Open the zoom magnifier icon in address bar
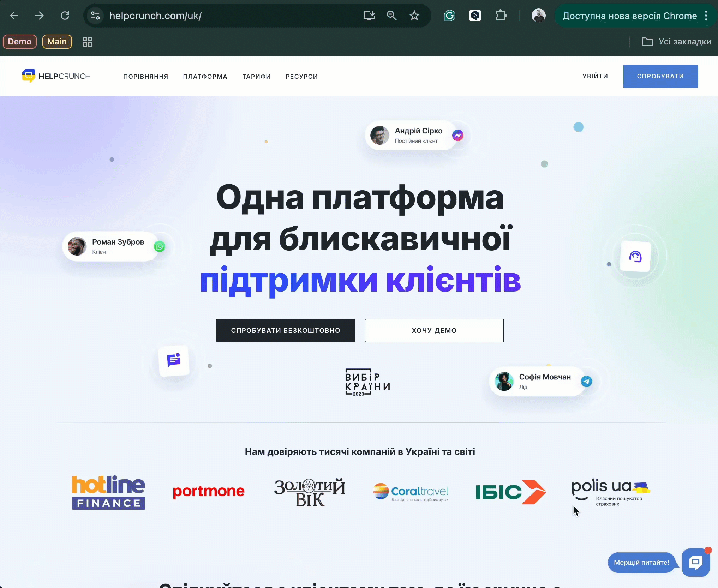 (391, 16)
